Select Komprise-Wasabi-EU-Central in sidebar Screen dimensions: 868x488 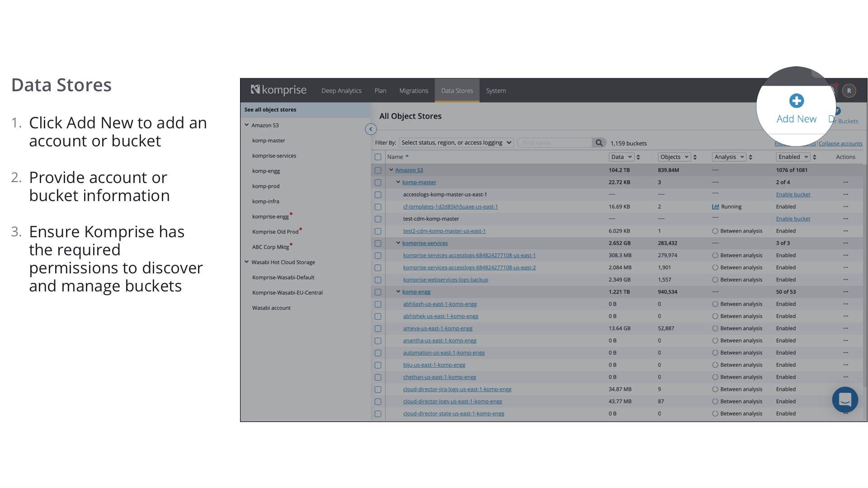click(x=288, y=293)
